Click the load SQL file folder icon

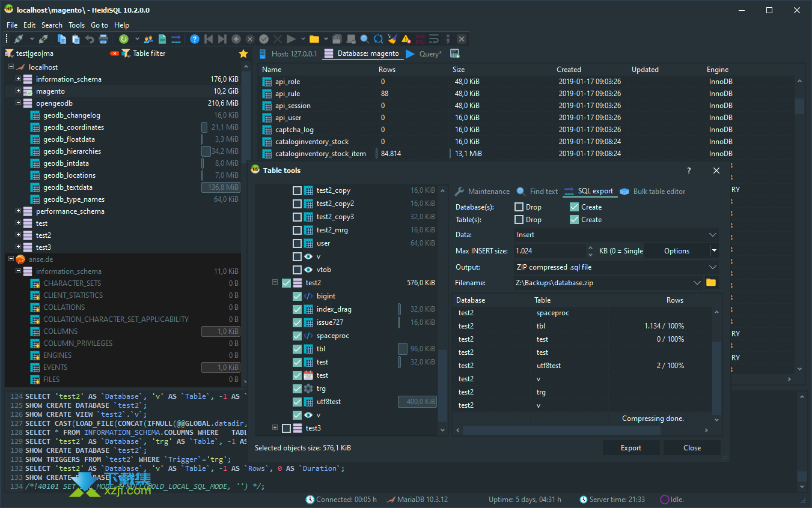pos(314,39)
